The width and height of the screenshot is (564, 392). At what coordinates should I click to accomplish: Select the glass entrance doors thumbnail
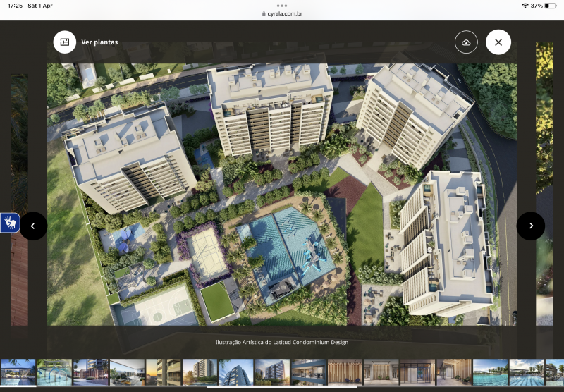pyautogui.click(x=417, y=372)
